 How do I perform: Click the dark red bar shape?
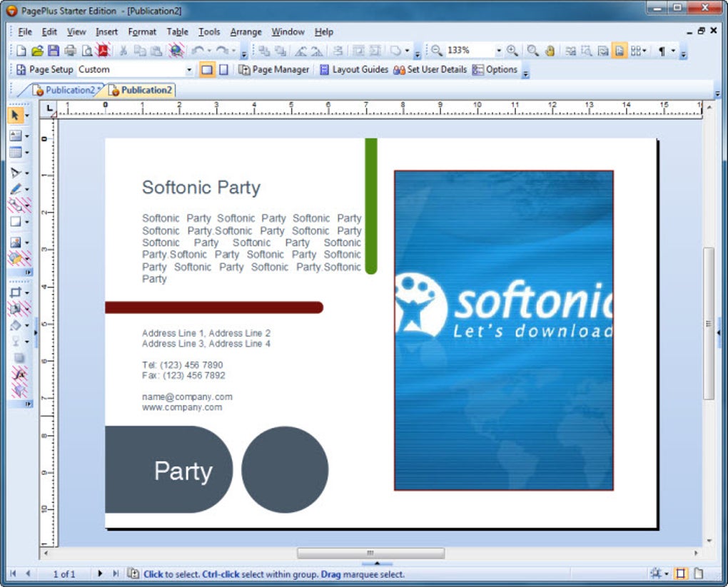pyautogui.click(x=214, y=307)
